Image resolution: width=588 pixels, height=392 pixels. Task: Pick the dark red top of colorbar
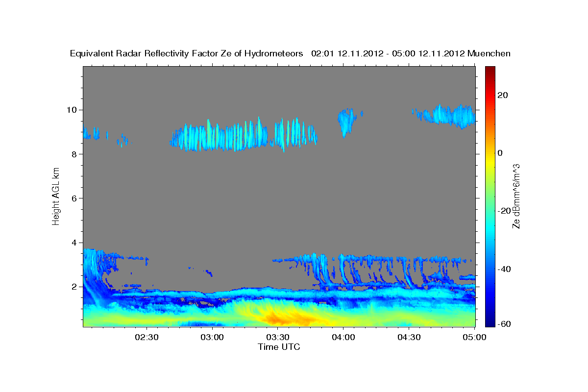490,70
